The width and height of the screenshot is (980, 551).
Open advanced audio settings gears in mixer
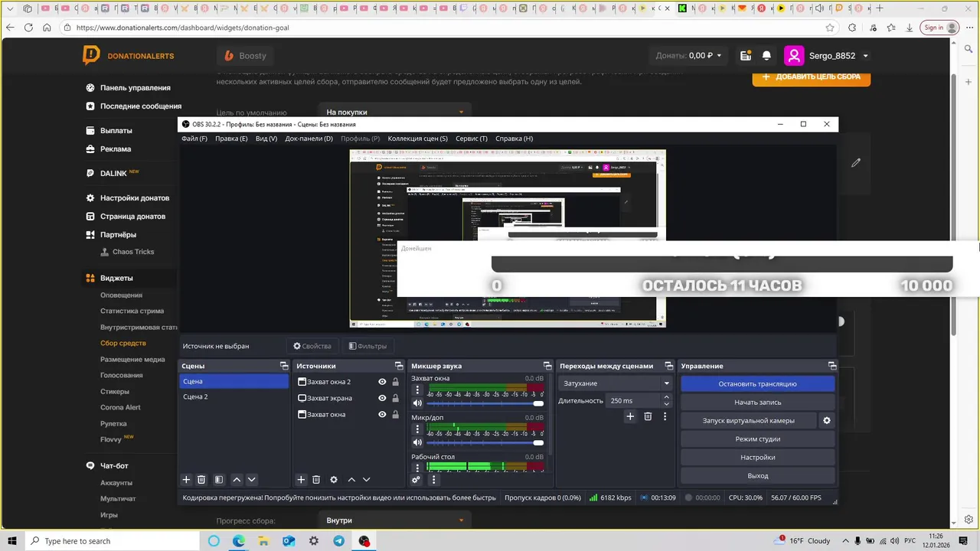[x=416, y=480]
